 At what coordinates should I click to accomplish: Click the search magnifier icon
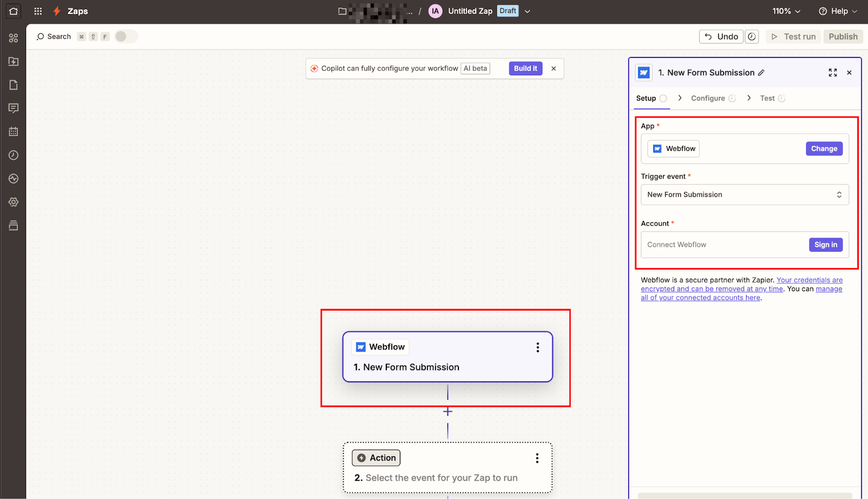click(x=40, y=36)
